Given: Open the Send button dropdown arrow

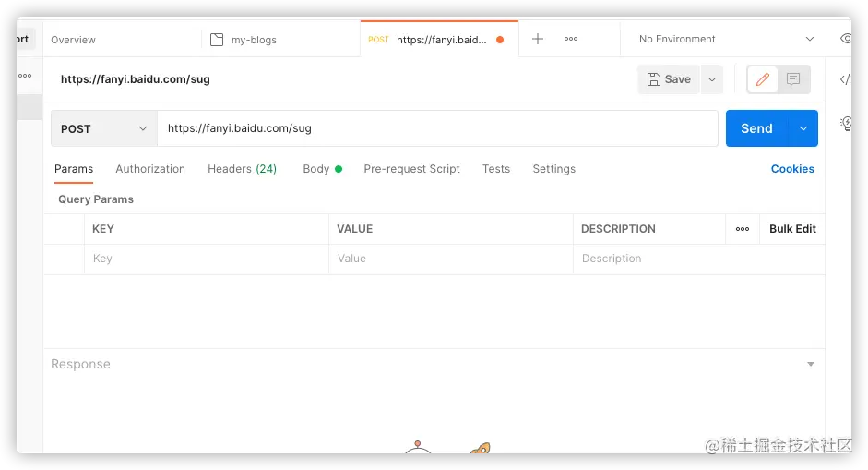Looking at the screenshot, I should [803, 128].
